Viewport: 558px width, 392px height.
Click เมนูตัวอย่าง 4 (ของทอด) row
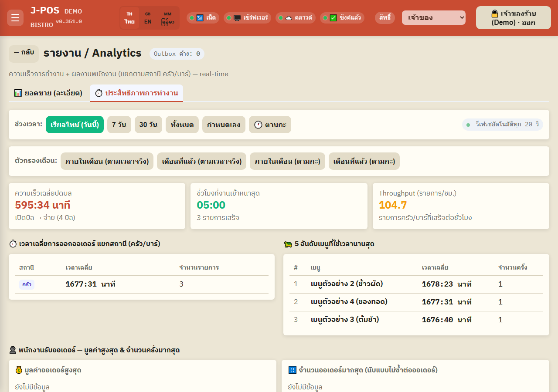(x=416, y=302)
